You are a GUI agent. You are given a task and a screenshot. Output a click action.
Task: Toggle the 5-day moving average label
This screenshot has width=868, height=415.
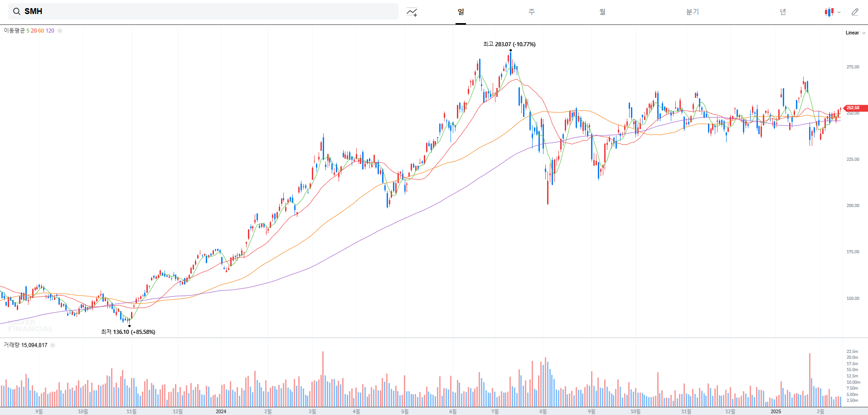tap(28, 30)
